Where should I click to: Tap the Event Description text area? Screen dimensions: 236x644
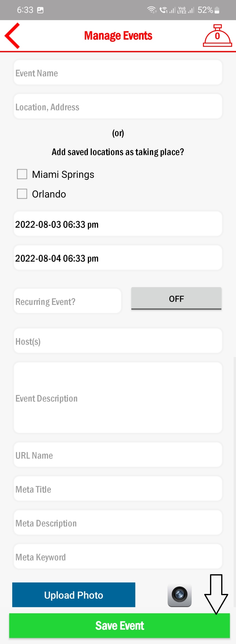(x=118, y=398)
